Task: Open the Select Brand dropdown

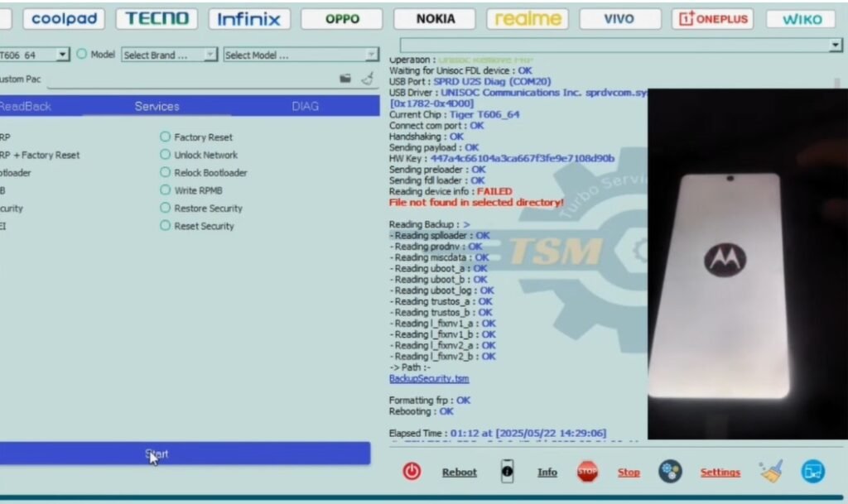Action: (x=210, y=55)
